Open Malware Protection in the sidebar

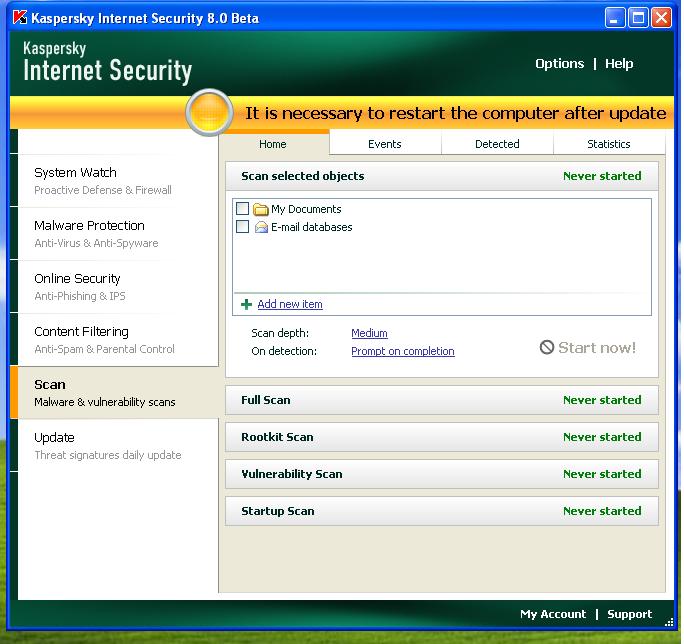(118, 234)
